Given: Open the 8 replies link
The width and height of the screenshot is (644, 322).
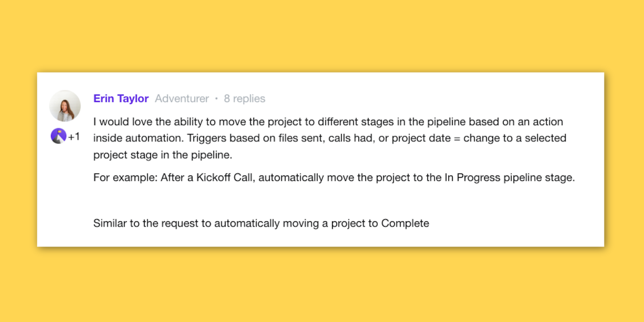Looking at the screenshot, I should (x=244, y=99).
